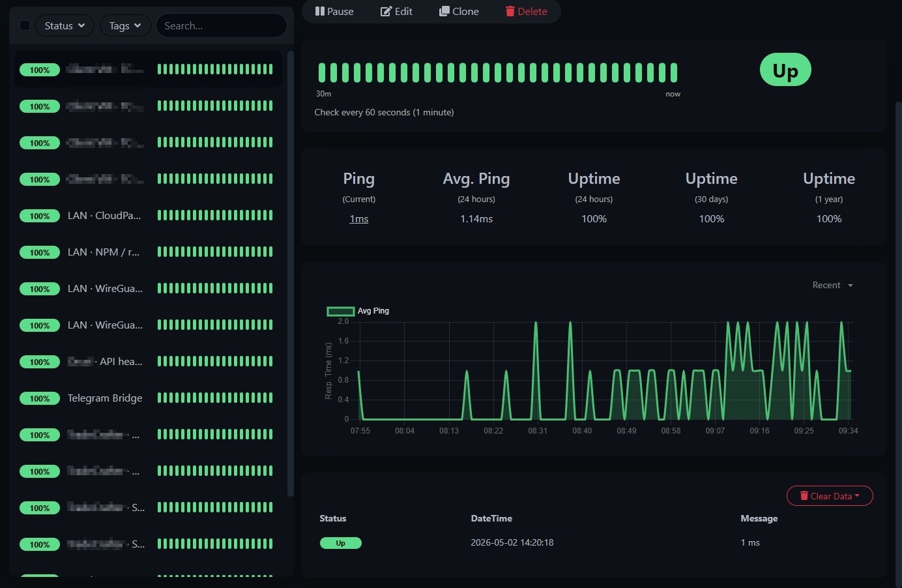Viewport: 902px width, 588px height.
Task: Click the monitor list scrollbar
Action: (x=290, y=274)
